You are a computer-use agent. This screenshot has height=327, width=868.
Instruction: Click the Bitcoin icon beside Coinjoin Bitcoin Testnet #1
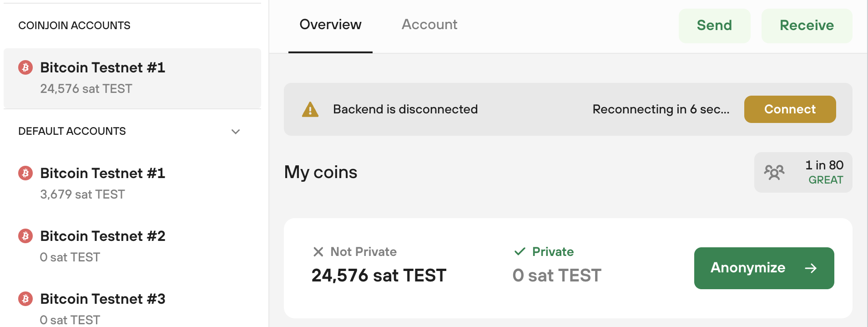click(x=26, y=67)
